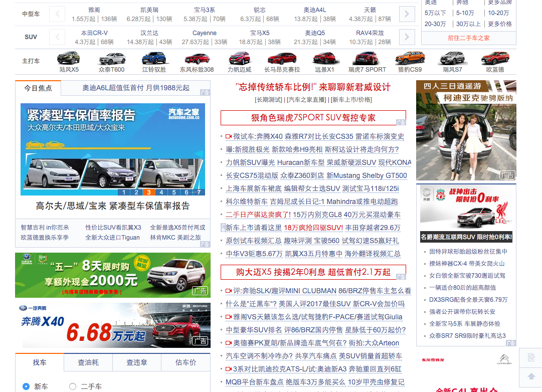Click the back-to-top arrow icon
Screen dimensions: 542x392
[531, 376]
